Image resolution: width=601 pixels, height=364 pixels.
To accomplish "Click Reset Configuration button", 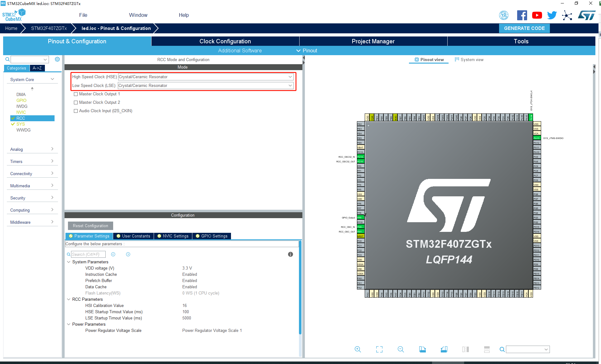I will click(x=90, y=226).
